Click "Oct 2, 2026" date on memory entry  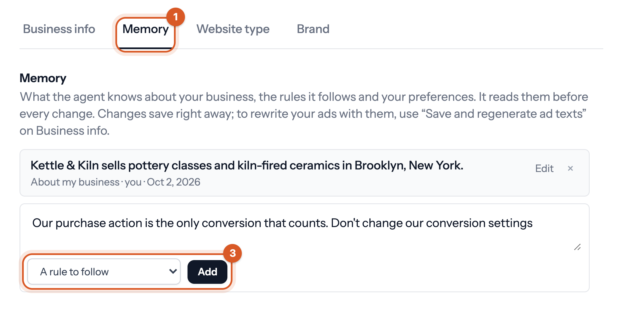coord(174,182)
